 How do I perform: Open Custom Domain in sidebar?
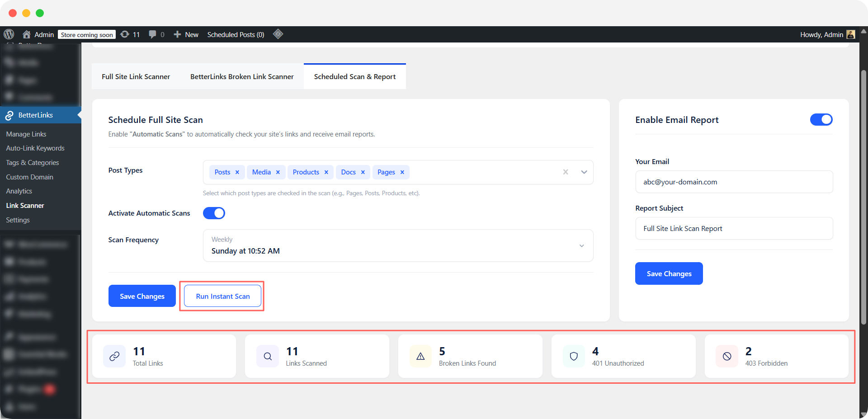(30, 177)
